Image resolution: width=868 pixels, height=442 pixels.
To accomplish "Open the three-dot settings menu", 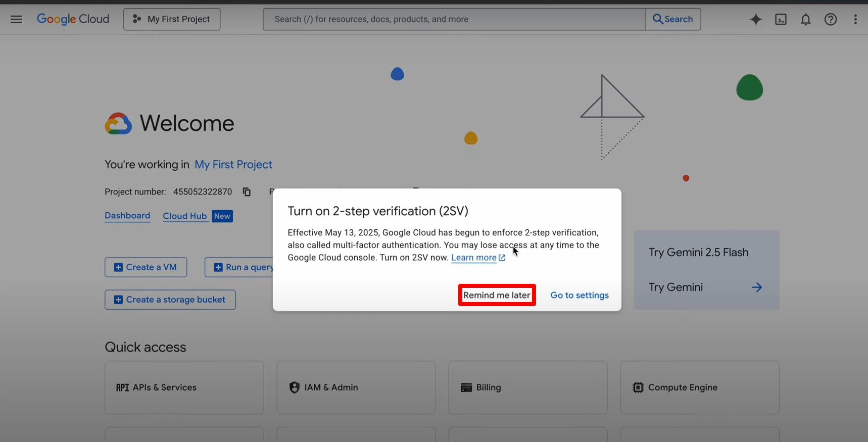I will coord(855,19).
